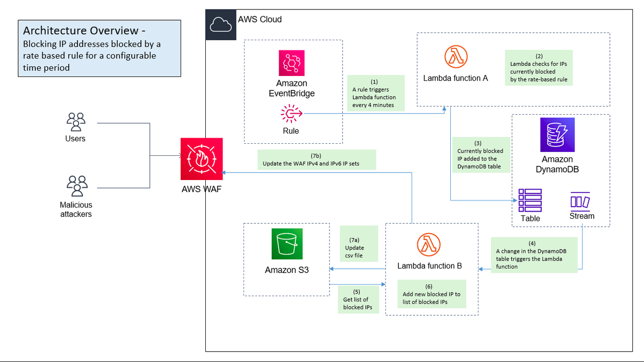
Task: Click step (7b) update WAF IP sets note
Action: [317, 159]
